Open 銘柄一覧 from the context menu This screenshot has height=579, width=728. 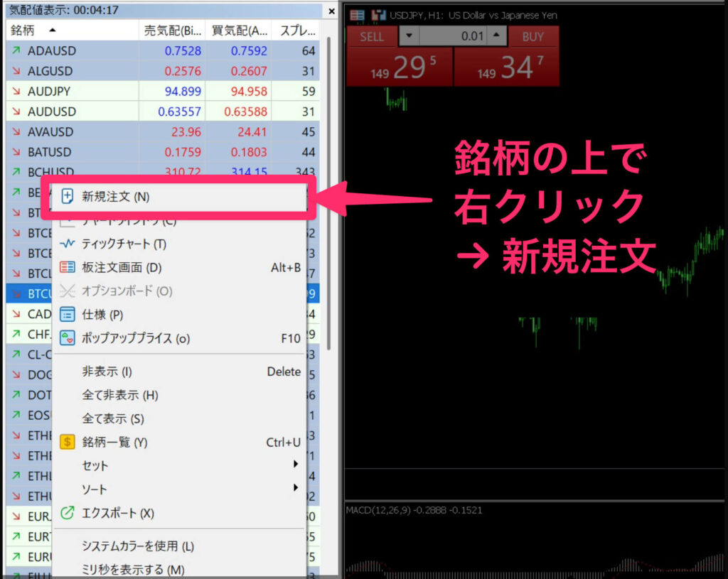pyautogui.click(x=114, y=441)
